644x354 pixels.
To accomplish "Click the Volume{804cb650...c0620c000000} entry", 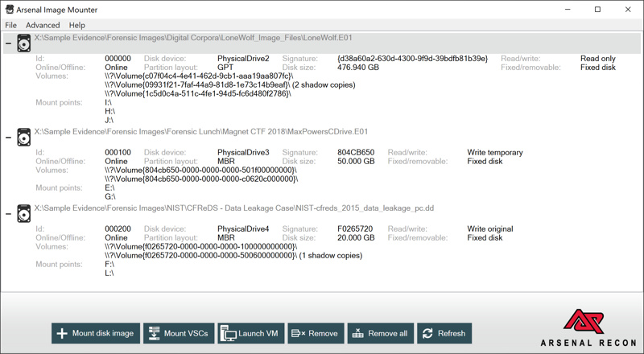I will (x=201, y=179).
